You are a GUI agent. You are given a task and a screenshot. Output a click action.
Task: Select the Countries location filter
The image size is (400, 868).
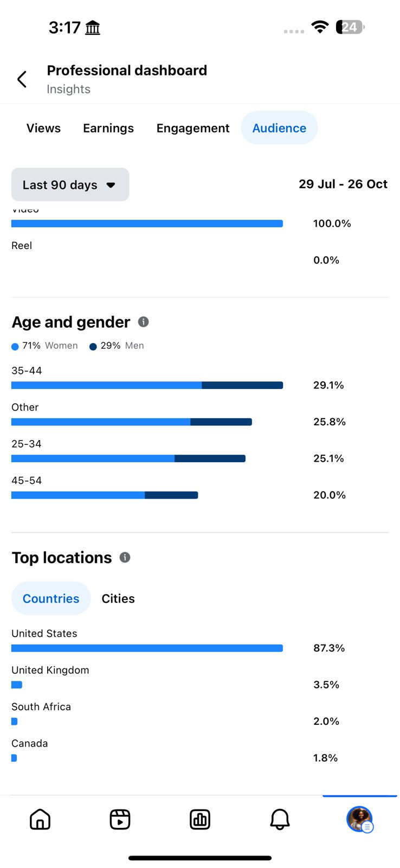pos(51,598)
